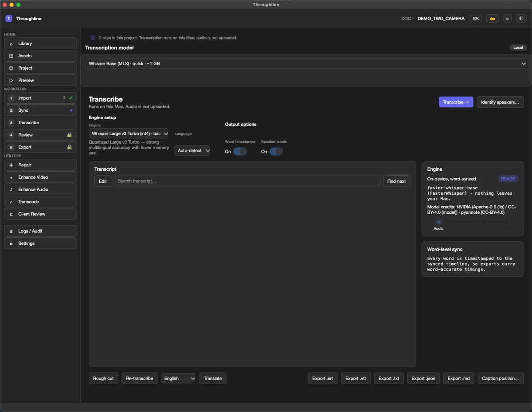Image resolution: width=532 pixels, height=412 pixels.
Task: Click the Identify speakers... button
Action: (500, 102)
